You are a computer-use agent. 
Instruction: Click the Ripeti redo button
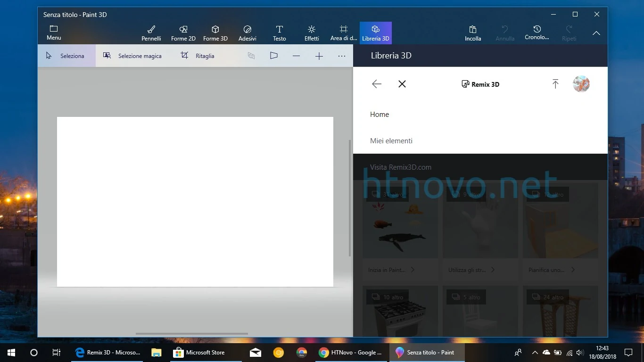point(569,33)
